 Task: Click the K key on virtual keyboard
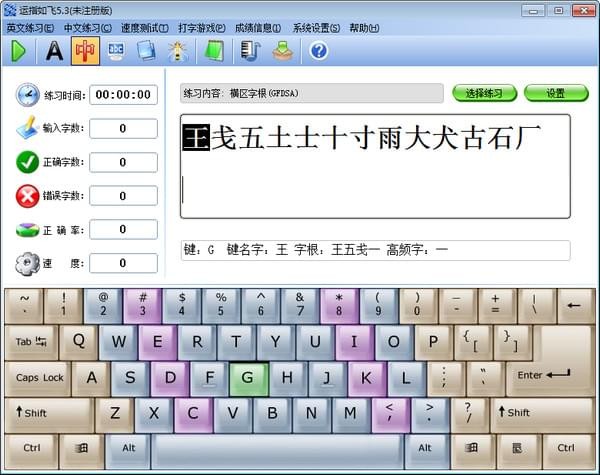(367, 379)
